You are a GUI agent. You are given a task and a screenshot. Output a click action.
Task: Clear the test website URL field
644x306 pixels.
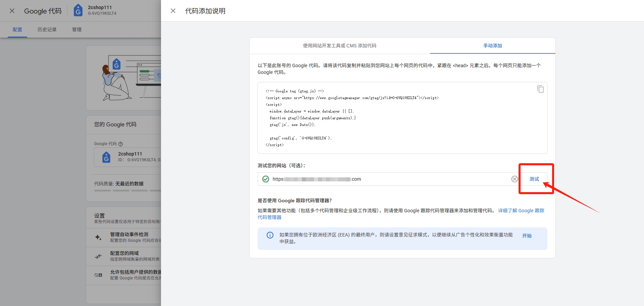[x=515, y=179]
